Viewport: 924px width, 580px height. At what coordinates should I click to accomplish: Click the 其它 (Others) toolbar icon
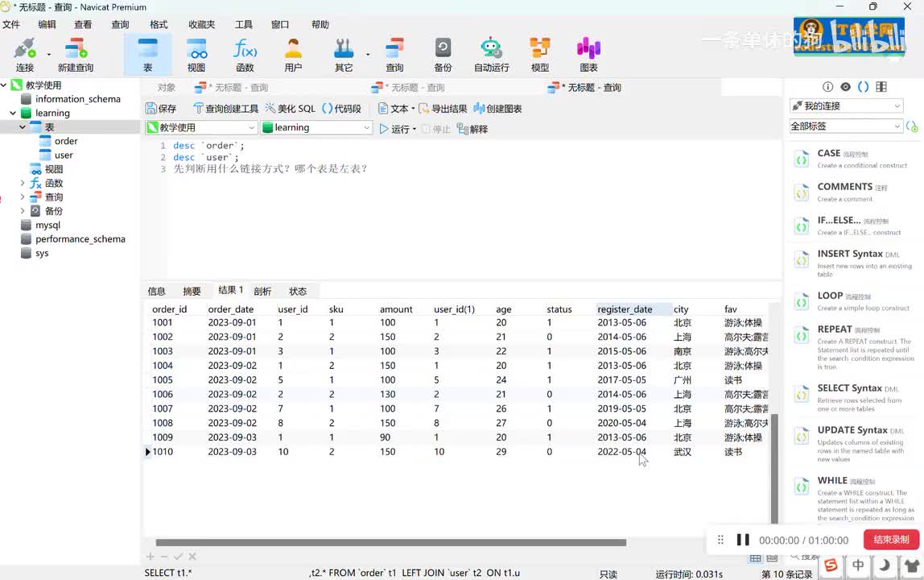point(344,55)
